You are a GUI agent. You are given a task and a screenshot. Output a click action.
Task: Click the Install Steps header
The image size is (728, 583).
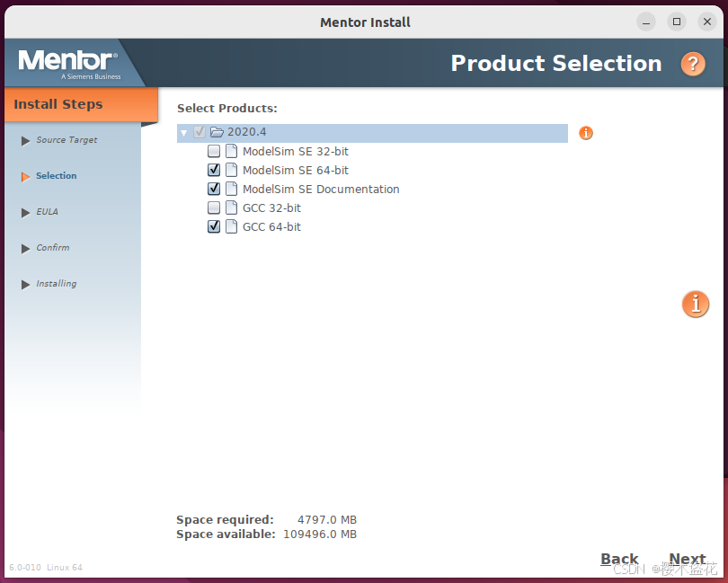tap(58, 104)
